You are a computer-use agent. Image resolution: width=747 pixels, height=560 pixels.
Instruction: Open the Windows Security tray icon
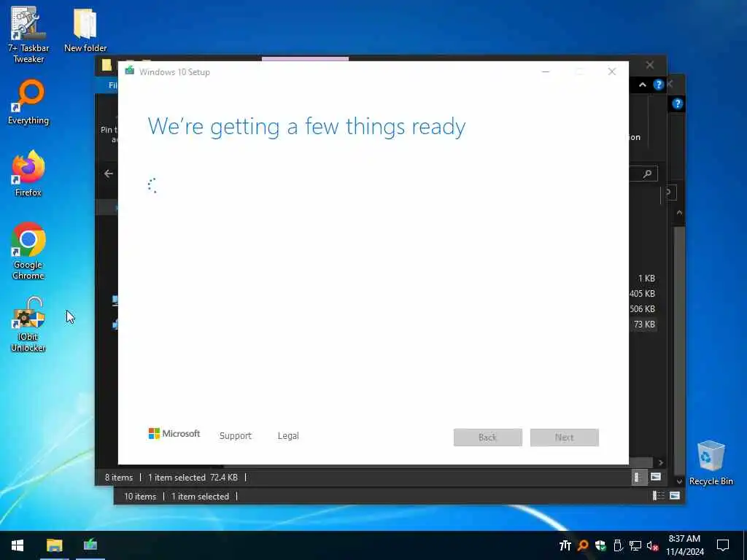[600, 545]
